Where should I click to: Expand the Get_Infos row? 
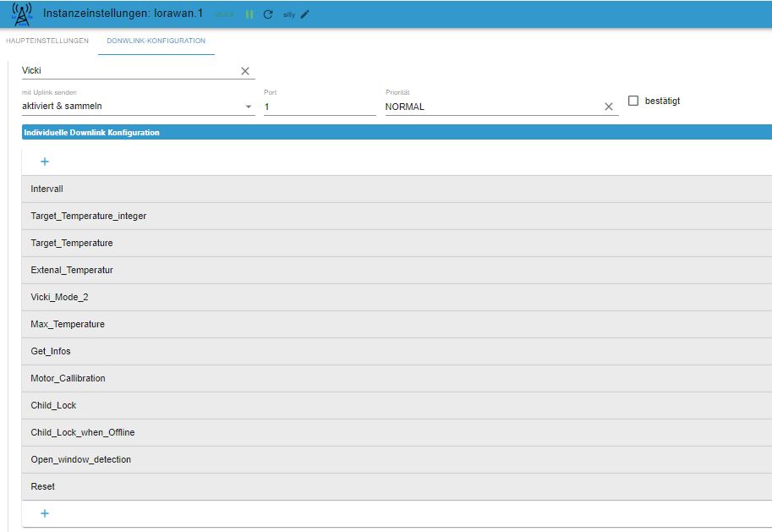[397, 351]
